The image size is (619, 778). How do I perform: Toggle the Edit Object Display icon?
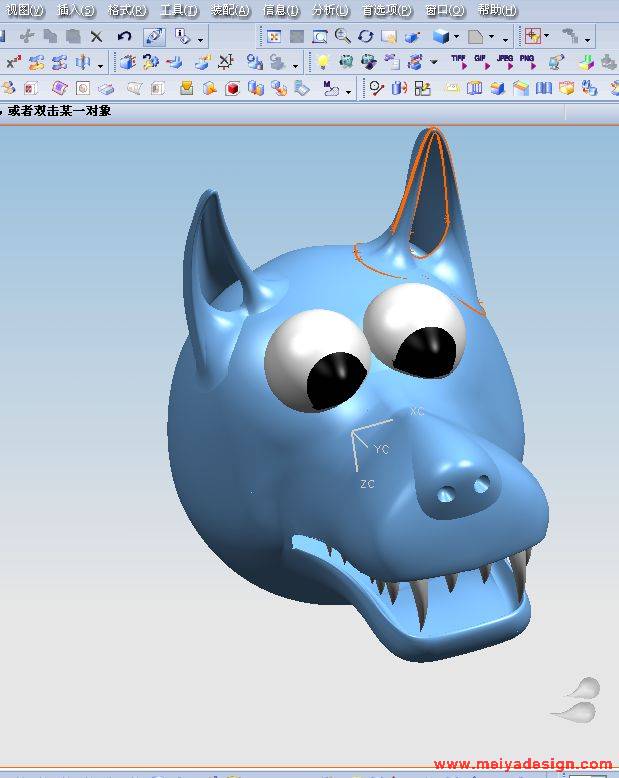[x=154, y=36]
